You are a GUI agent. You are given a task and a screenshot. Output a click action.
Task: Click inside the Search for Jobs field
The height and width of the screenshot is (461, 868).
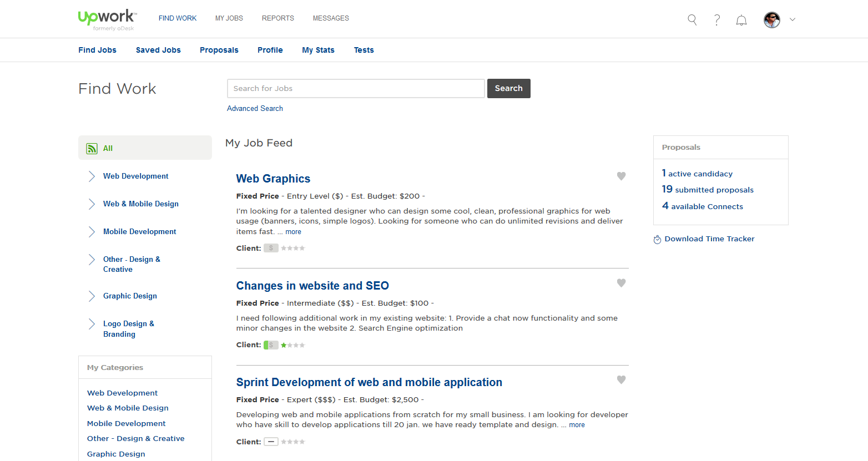coord(355,88)
